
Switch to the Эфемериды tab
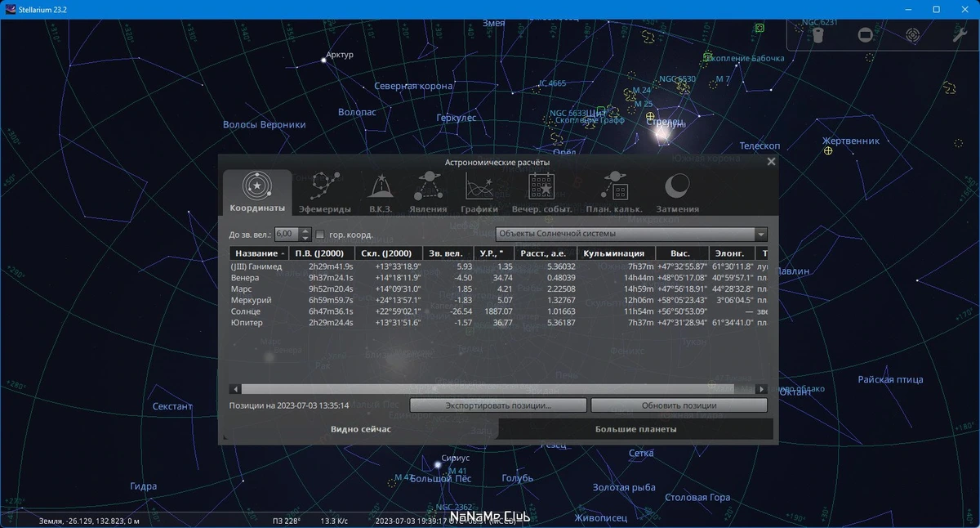click(x=324, y=194)
